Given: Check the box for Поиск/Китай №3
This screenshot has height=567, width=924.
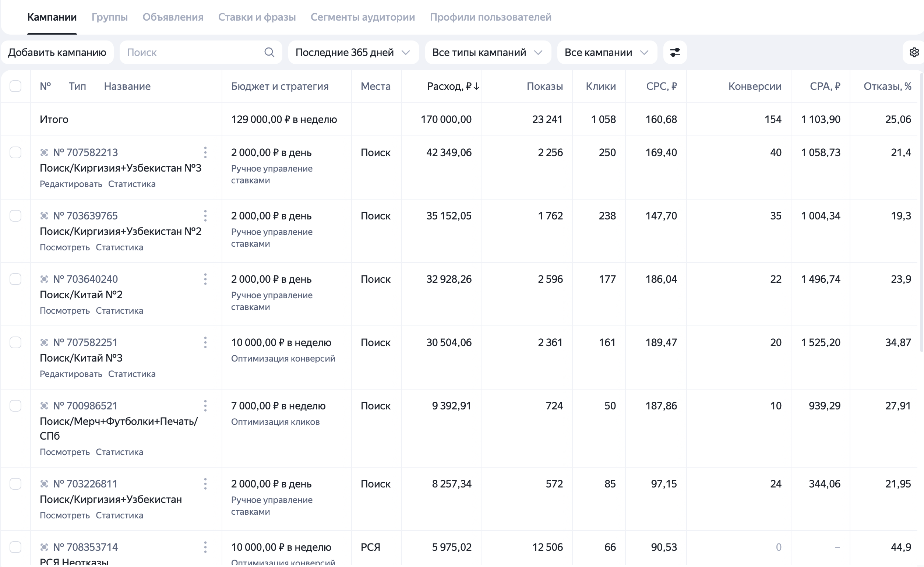Looking at the screenshot, I should pyautogui.click(x=15, y=343).
